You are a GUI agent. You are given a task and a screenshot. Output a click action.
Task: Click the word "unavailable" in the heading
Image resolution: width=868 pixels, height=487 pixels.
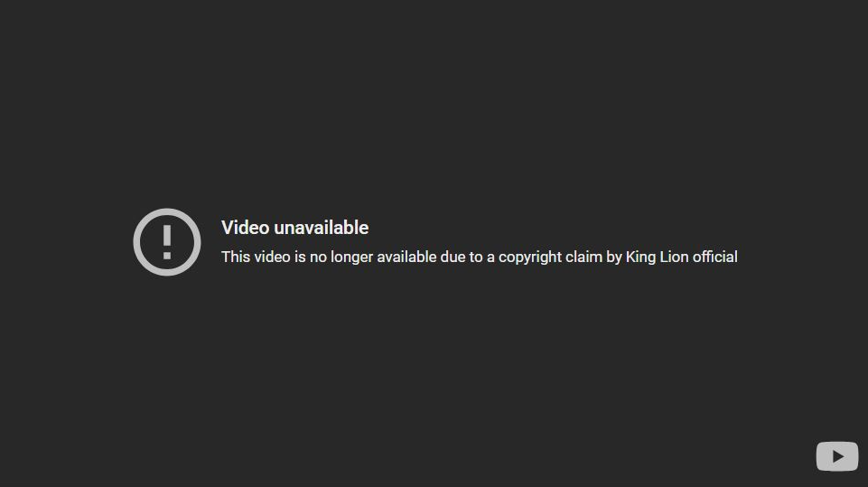[x=321, y=228]
